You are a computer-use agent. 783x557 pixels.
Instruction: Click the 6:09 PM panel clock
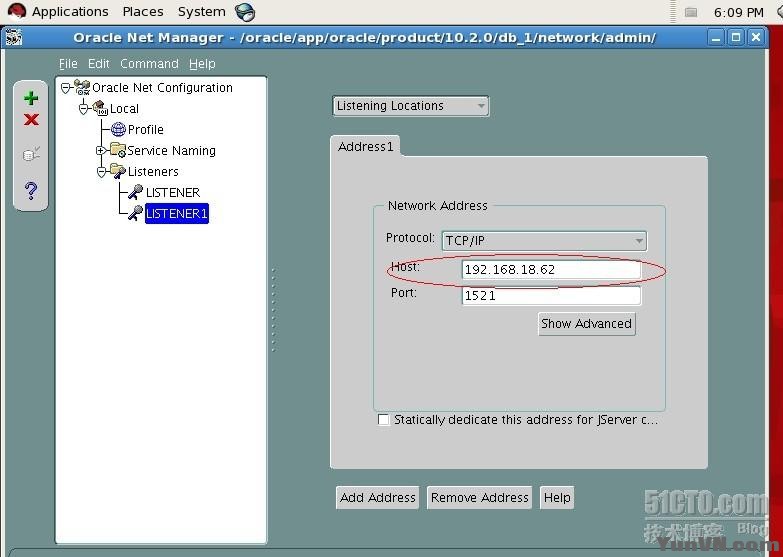(x=739, y=12)
